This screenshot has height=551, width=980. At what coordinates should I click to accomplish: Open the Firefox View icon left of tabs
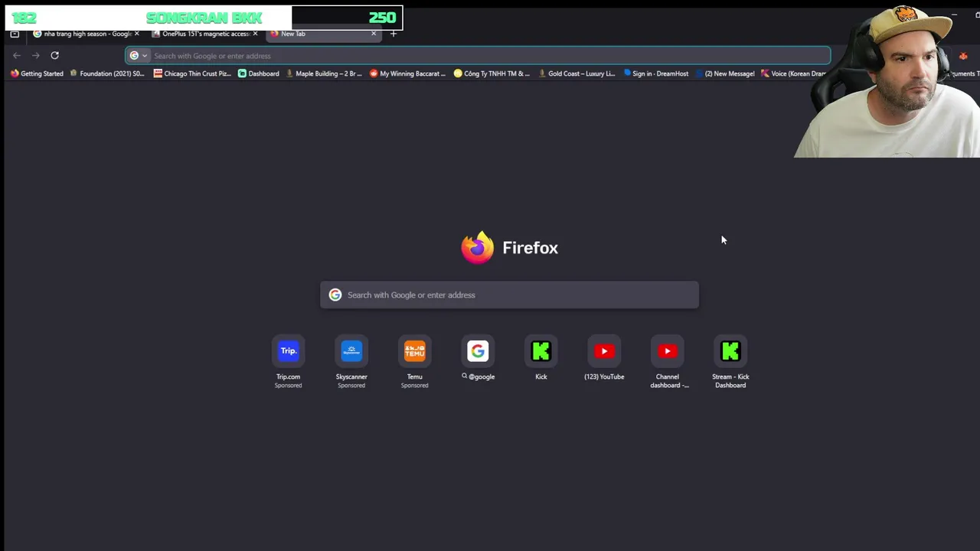coord(15,34)
